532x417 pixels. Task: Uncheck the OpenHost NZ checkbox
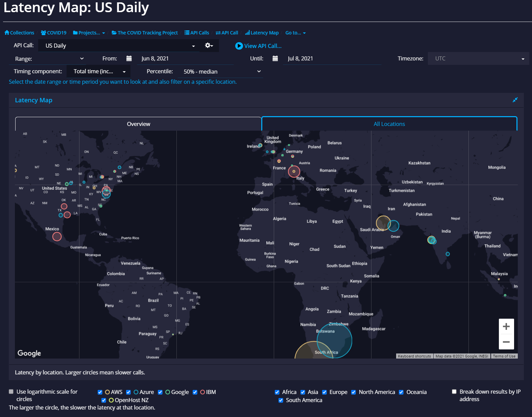click(x=104, y=400)
